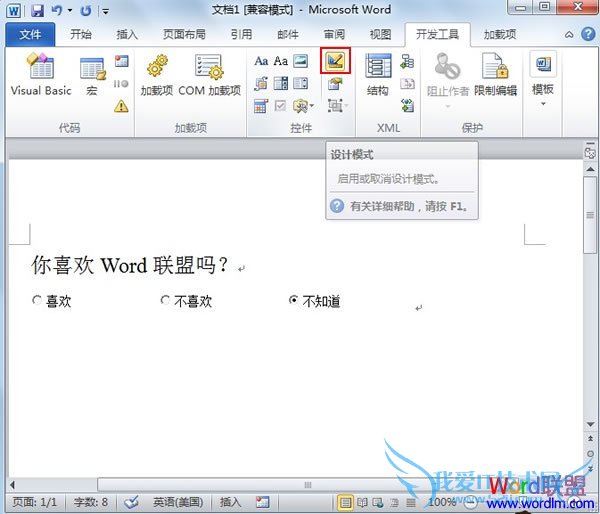Viewport: 600px width, 514px height.
Task: Switch to Print Layout view
Action: [x=345, y=502]
